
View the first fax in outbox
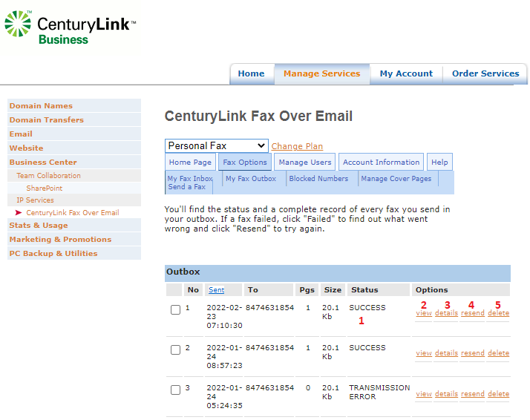pos(424,313)
